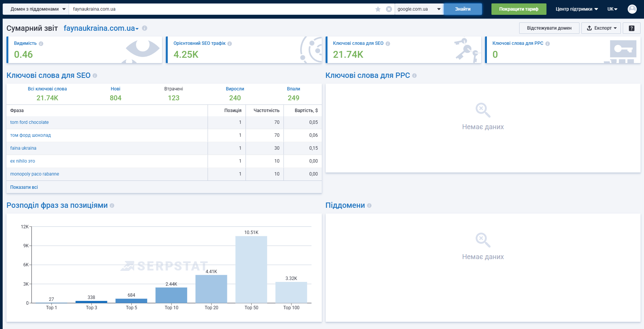Open keyword monopoly paco rabanne
Image resolution: width=644 pixels, height=329 pixels.
pyautogui.click(x=35, y=174)
